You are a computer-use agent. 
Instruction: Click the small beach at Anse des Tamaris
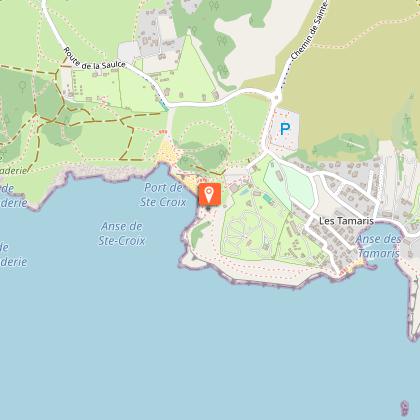(353, 266)
